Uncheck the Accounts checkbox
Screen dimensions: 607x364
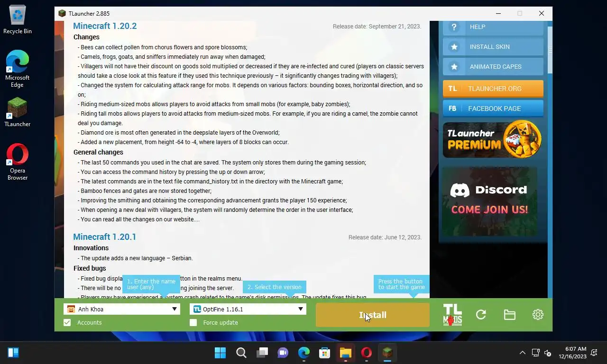coord(67,323)
